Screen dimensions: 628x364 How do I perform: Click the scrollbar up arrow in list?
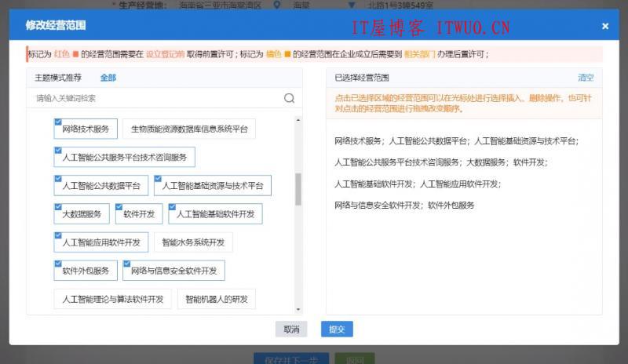[298, 120]
